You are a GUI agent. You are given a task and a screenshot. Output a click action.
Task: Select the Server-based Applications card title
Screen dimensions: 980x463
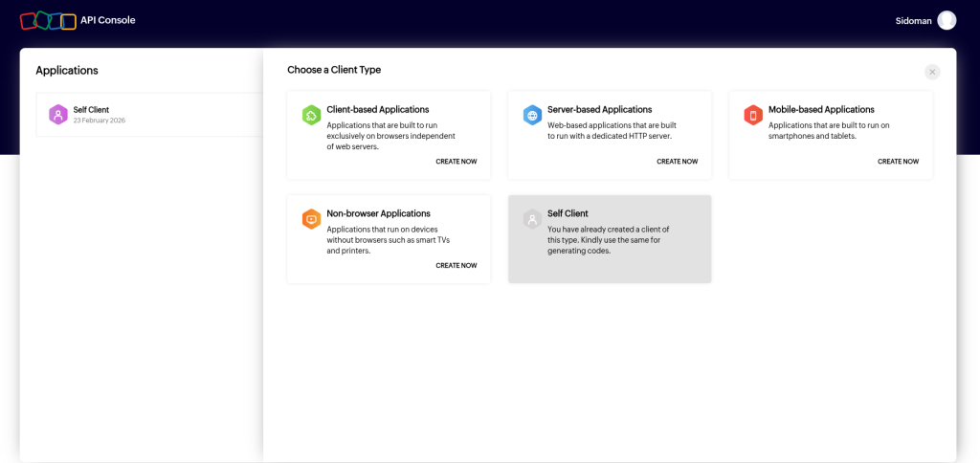(x=599, y=109)
